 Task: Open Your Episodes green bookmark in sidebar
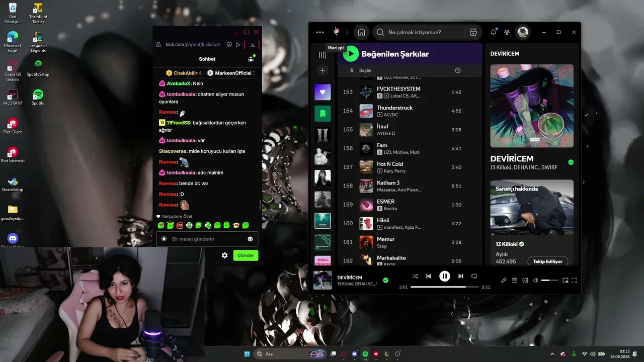(x=323, y=114)
